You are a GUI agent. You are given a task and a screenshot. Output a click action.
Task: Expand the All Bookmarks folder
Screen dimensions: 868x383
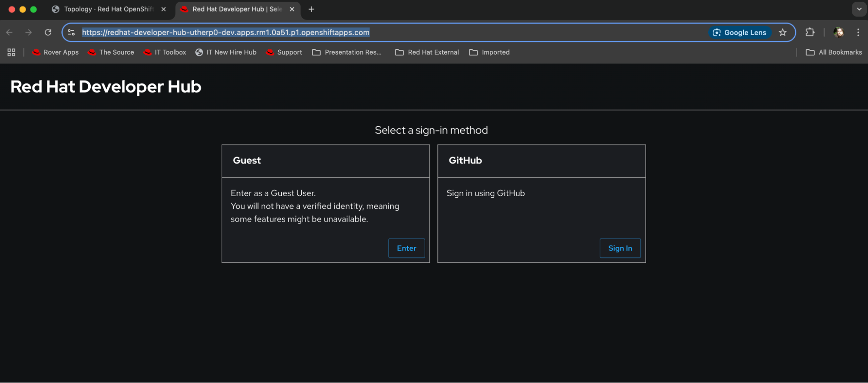(834, 52)
